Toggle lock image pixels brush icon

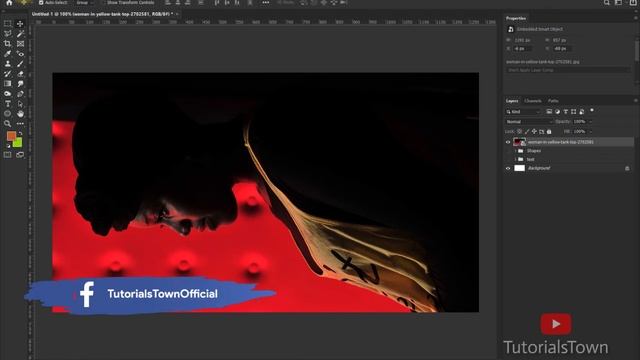tap(527, 131)
